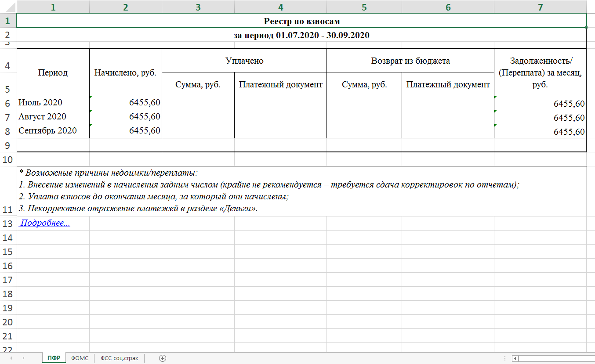Select row 10 via its row header
This screenshot has width=595, height=364.
pyautogui.click(x=8, y=159)
